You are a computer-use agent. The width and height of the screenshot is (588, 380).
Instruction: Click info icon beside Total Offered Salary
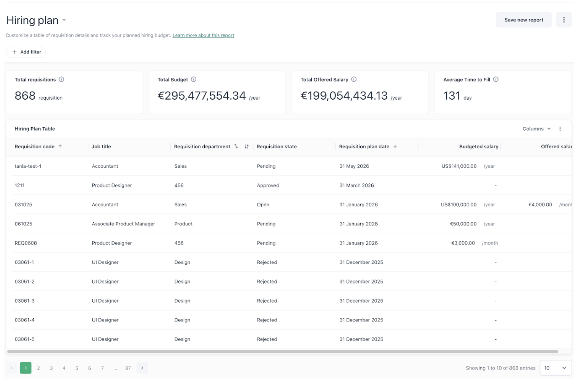pos(354,79)
